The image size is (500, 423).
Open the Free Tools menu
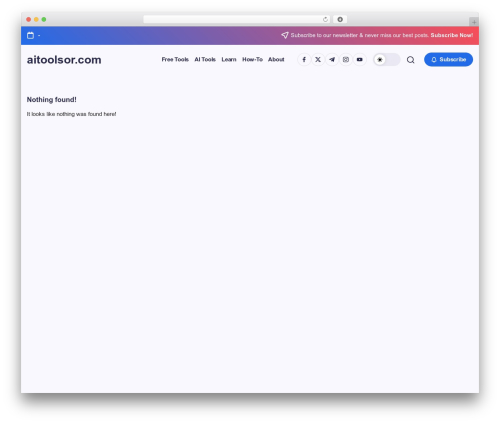(x=175, y=60)
